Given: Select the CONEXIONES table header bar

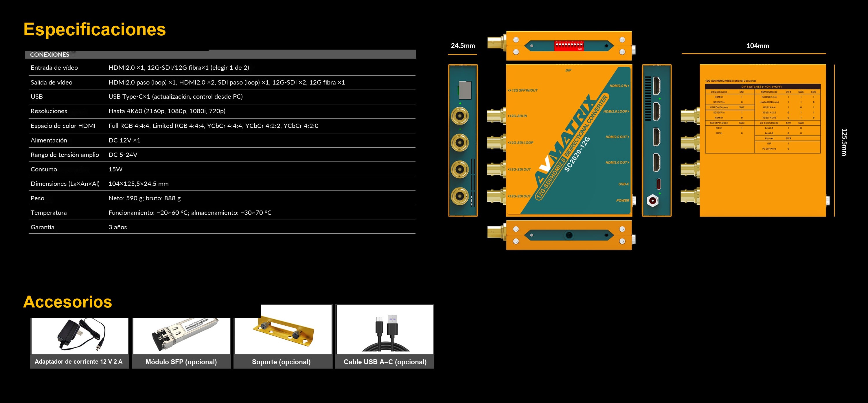Looking at the screenshot, I should point(220,54).
